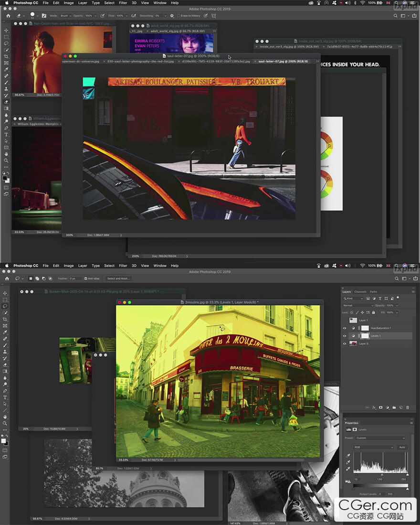This screenshot has width=420, height=525.
Task: Select the Eyedropper tool in upper Photoshop toolbar
Action: (6, 69)
